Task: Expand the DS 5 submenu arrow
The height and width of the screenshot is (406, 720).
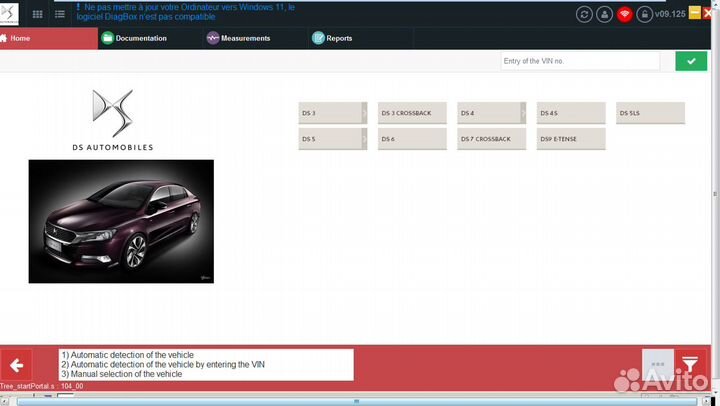Action: pos(365,139)
